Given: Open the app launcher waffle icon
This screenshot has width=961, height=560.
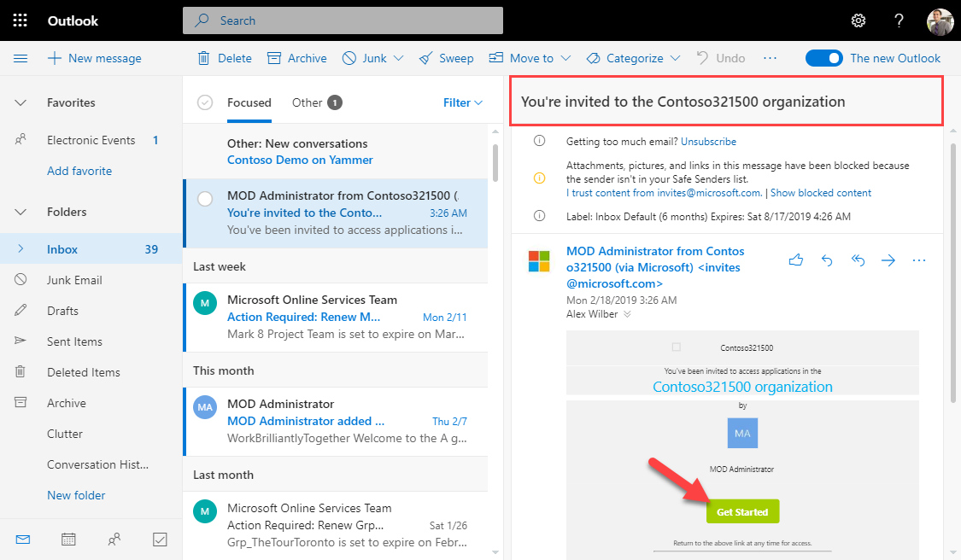Looking at the screenshot, I should (x=21, y=20).
